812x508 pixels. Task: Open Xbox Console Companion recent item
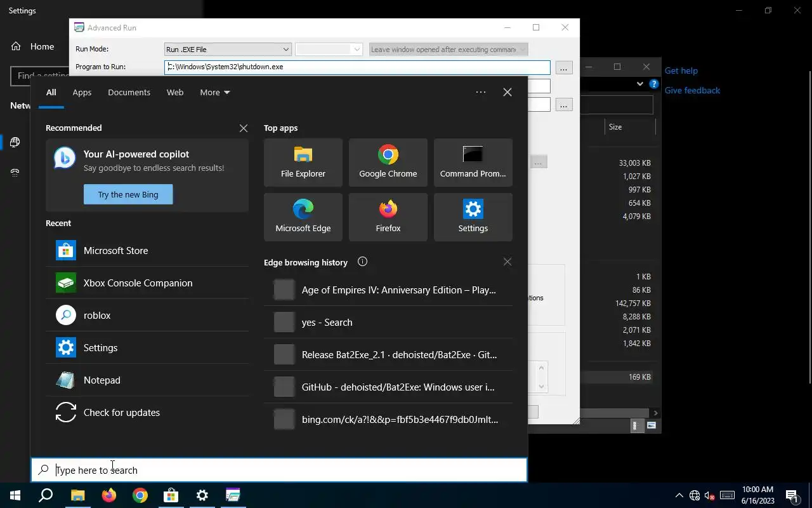(x=147, y=283)
